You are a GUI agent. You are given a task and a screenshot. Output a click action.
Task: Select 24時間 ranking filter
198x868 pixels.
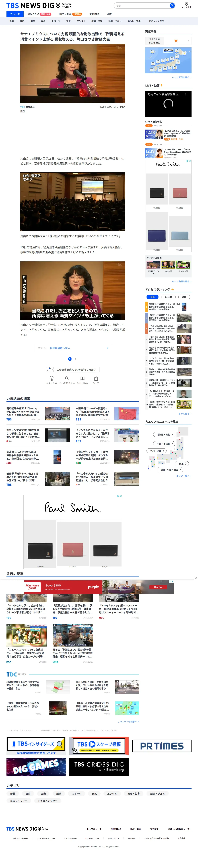[168, 297]
